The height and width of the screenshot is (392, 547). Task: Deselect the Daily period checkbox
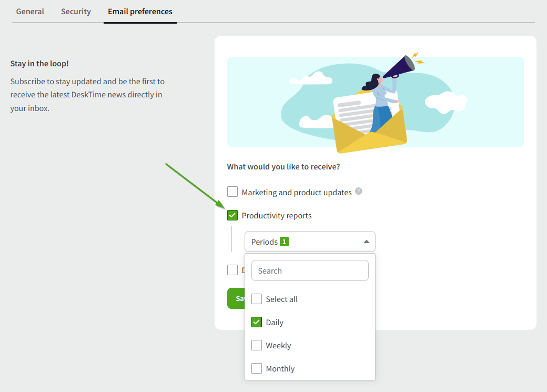pos(257,322)
